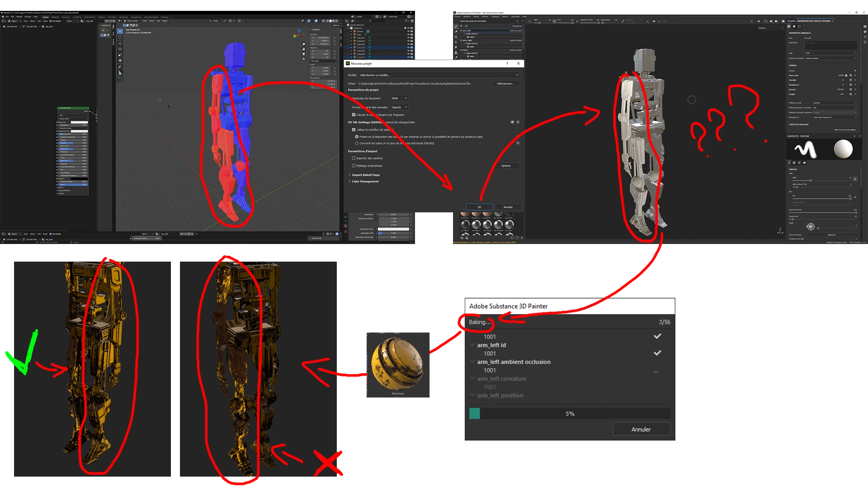
Task: Open the Modèle Sélectionner un modèle dropdown
Action: (x=438, y=75)
